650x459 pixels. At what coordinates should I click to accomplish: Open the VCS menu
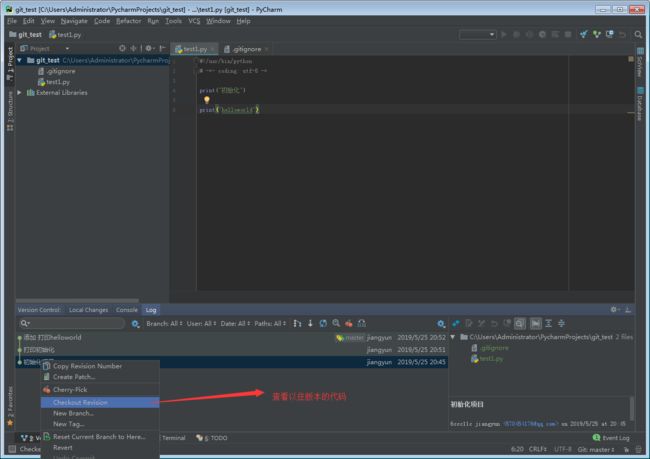point(194,21)
